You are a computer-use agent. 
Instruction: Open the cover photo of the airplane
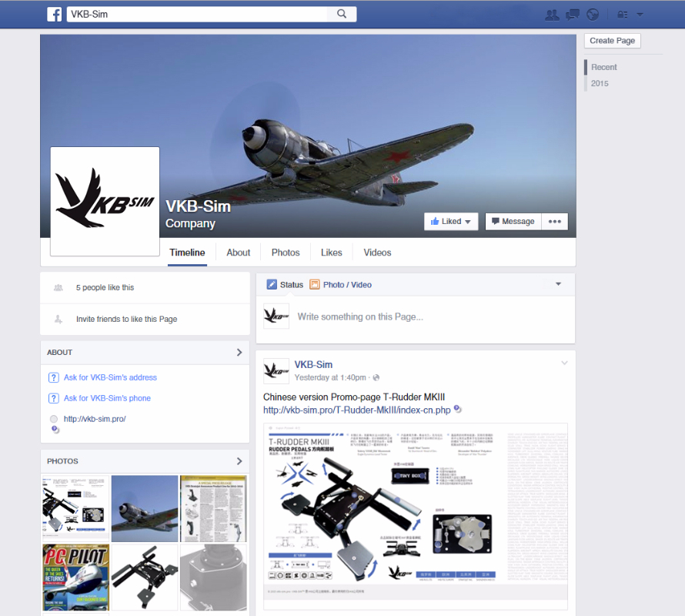(309, 136)
